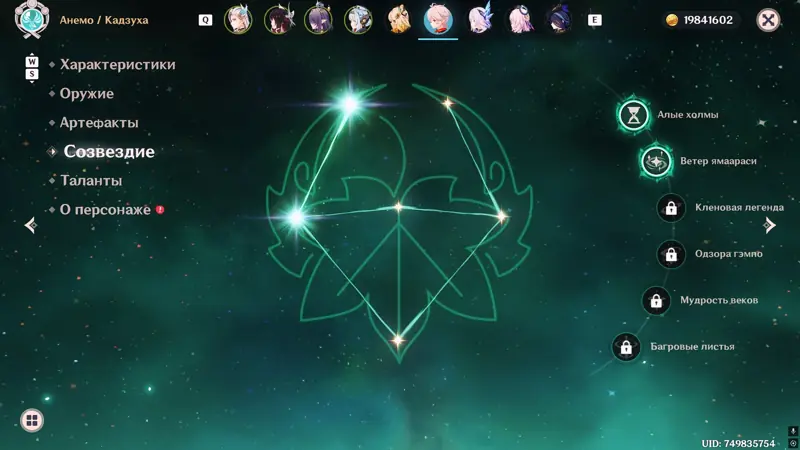Open the Таланты section
This screenshot has height=450, width=800.
tap(91, 181)
